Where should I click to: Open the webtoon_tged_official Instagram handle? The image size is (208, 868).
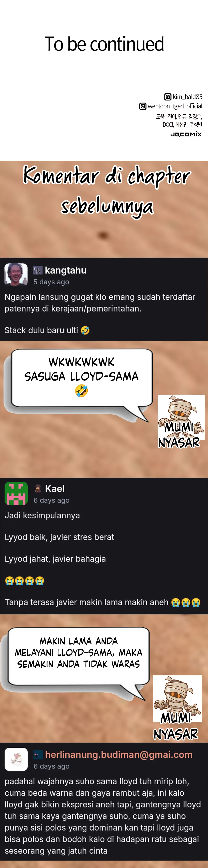[x=175, y=106]
